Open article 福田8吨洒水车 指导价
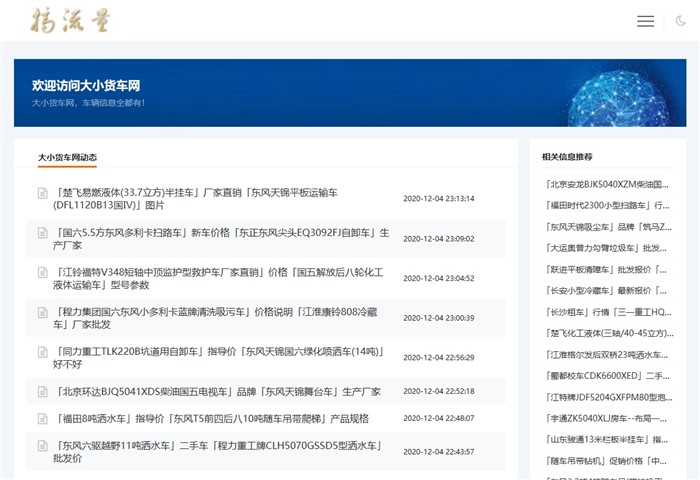 211,418
